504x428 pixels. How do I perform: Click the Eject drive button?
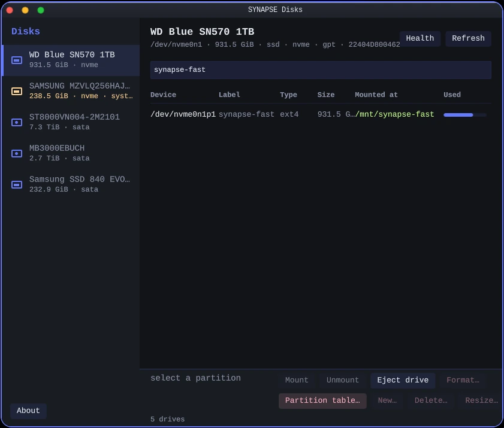point(403,380)
